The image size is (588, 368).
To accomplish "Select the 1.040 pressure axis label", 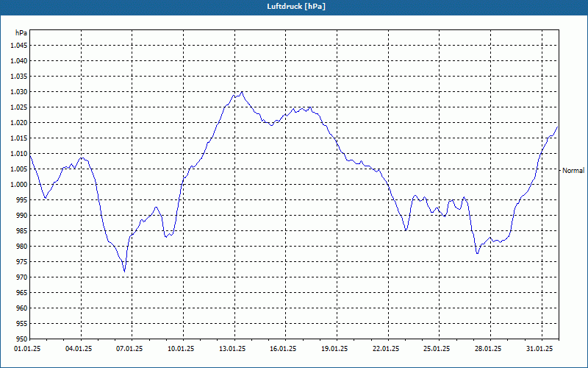I will click(x=19, y=61).
